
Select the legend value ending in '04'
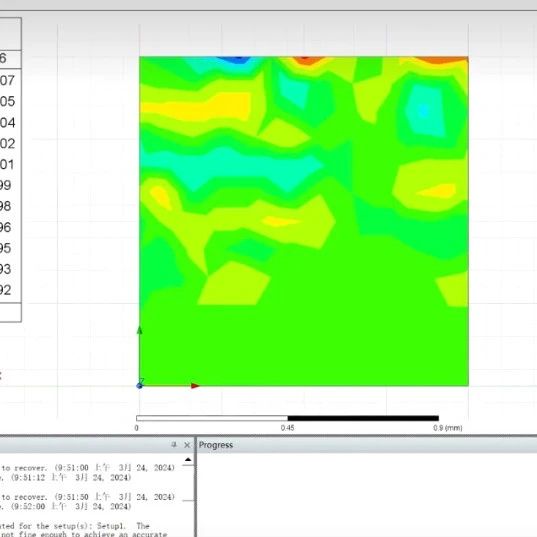pyautogui.click(x=8, y=123)
